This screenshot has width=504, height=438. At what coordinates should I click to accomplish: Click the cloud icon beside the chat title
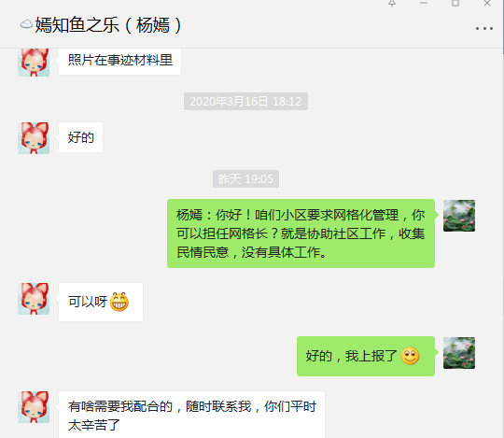click(26, 24)
